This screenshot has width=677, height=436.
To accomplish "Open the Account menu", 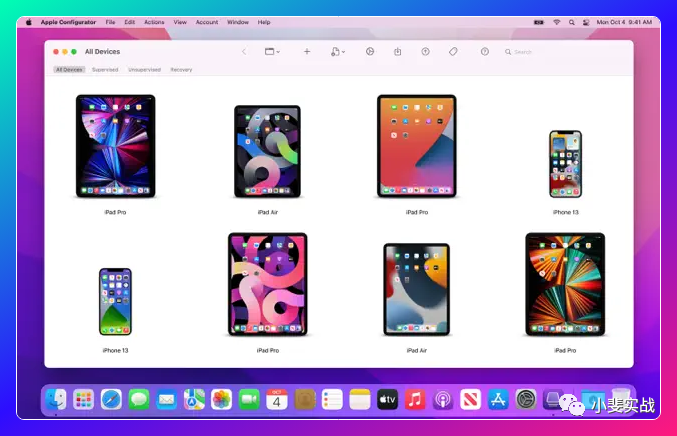I will [x=207, y=22].
